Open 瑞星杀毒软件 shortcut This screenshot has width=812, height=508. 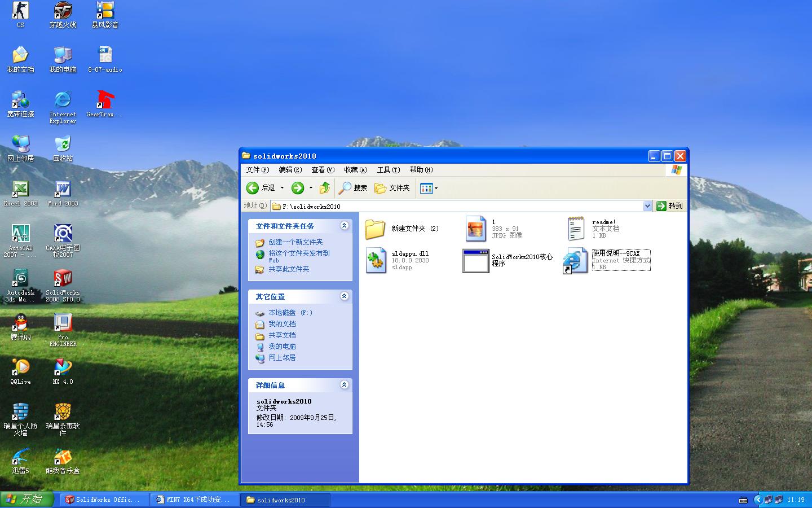[x=63, y=419]
